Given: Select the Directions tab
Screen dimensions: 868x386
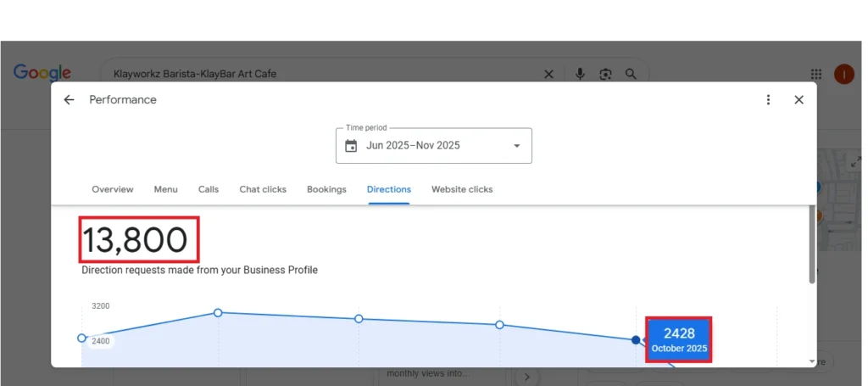Looking at the screenshot, I should coord(389,189).
